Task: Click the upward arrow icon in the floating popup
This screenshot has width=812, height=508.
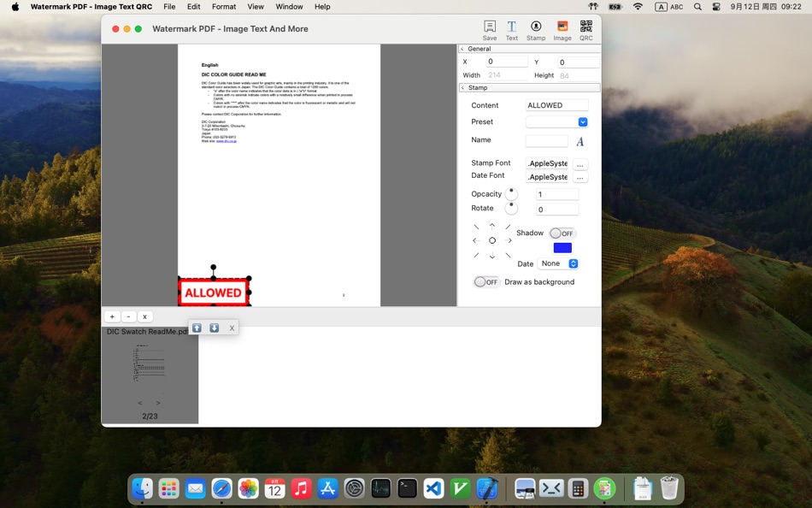Action: (x=196, y=327)
